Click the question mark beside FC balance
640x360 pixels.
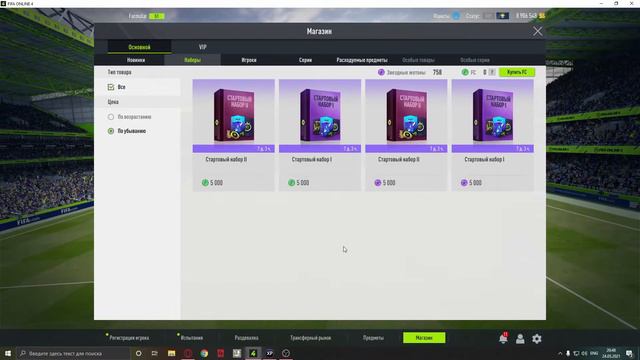[492, 72]
